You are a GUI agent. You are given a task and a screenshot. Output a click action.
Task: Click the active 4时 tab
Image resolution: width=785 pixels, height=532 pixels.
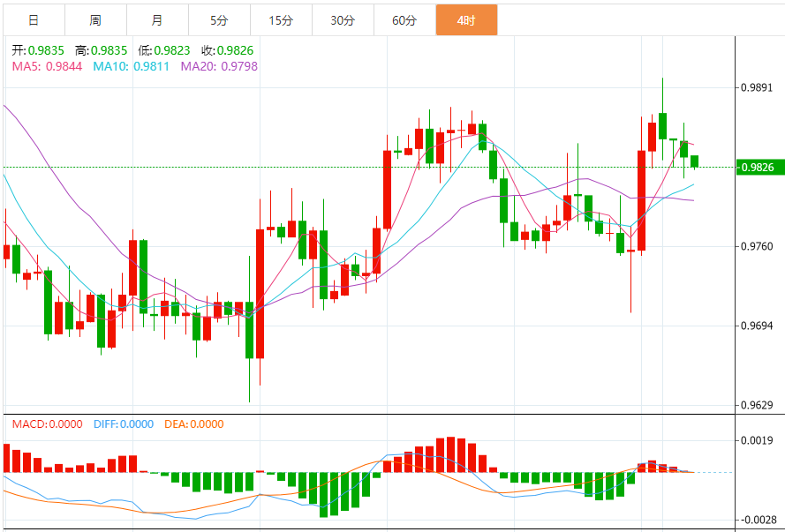pyautogui.click(x=466, y=20)
